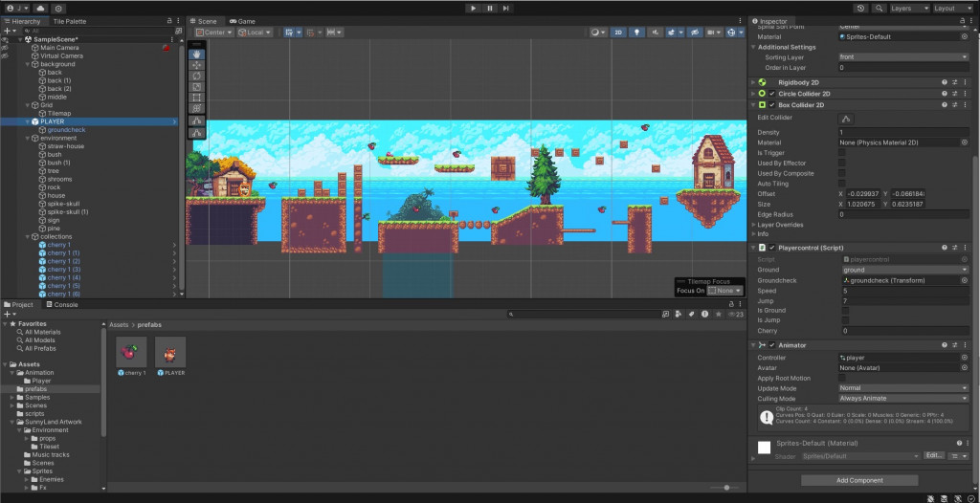Image resolution: width=980 pixels, height=503 pixels.
Task: Advance one frame with Step button
Action: click(505, 8)
